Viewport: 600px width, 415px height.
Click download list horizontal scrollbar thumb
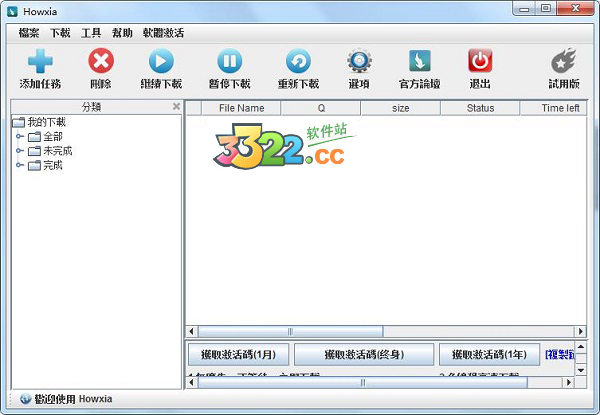tap(290, 331)
